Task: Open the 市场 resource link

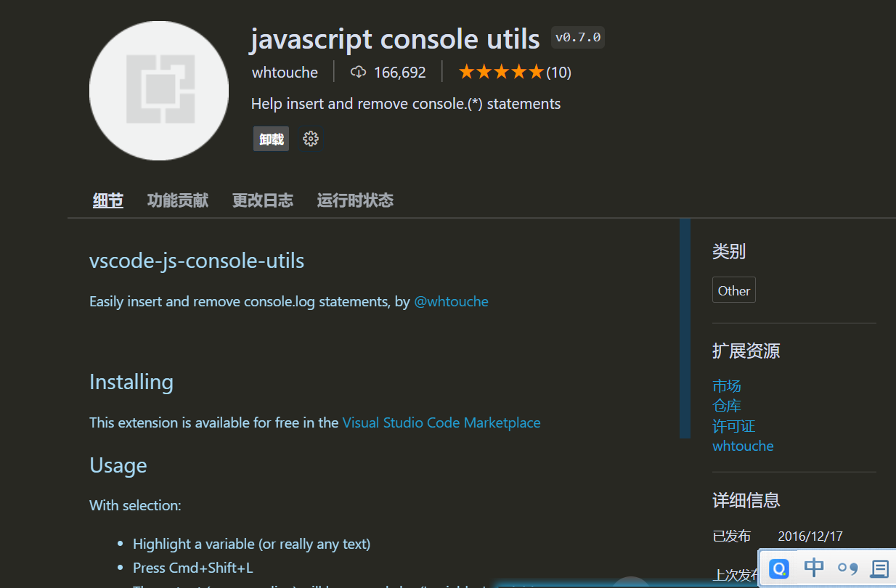Action: [x=727, y=386]
